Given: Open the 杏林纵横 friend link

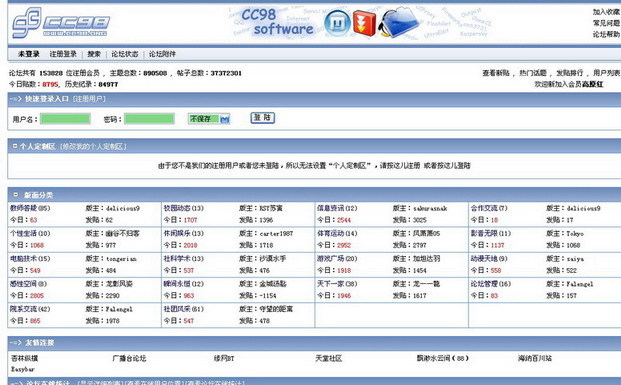Looking at the screenshot, I should (x=25, y=358).
